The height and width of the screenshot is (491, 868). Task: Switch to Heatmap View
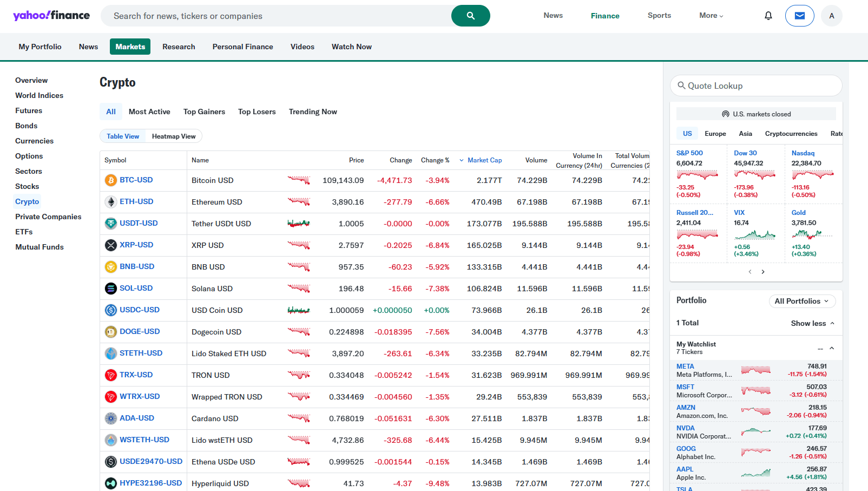[173, 136]
